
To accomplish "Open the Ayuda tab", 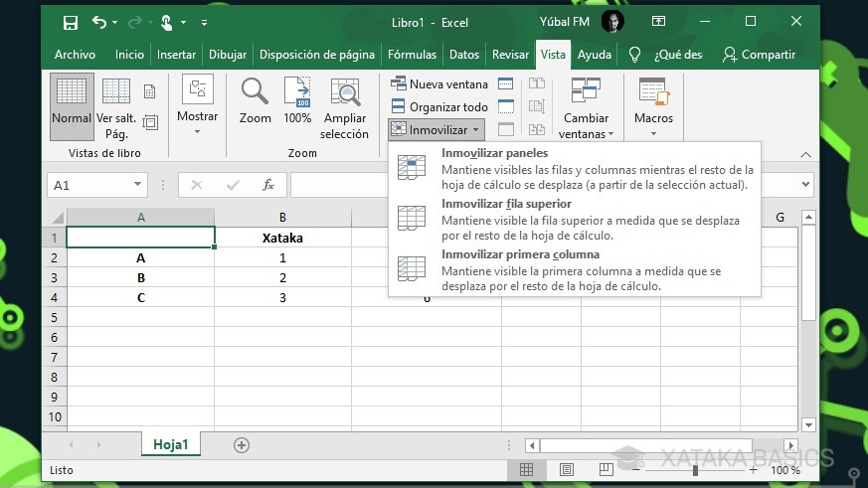I will pos(594,55).
